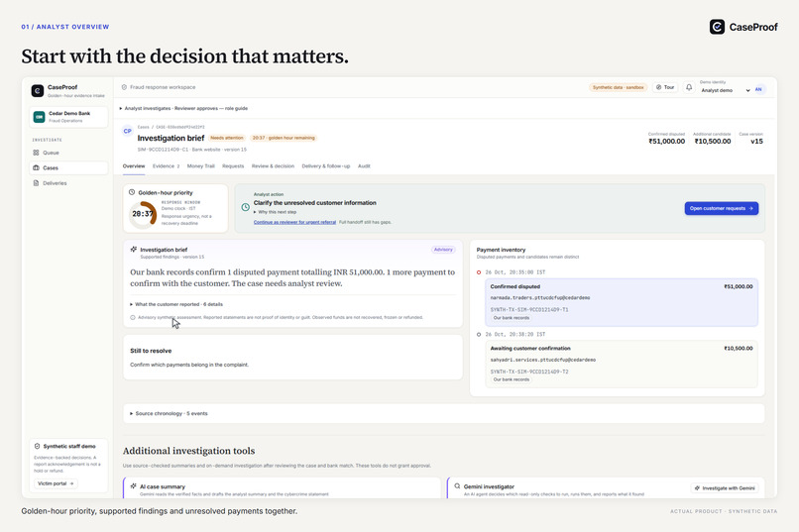Click Investigate with Gemini button
Screen dimensions: 799x532
coord(724,487)
